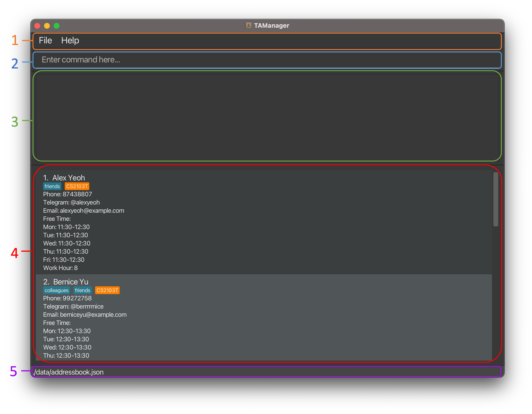Close the TAManager window
Viewport: 532px width, 414px height.
click(37, 26)
